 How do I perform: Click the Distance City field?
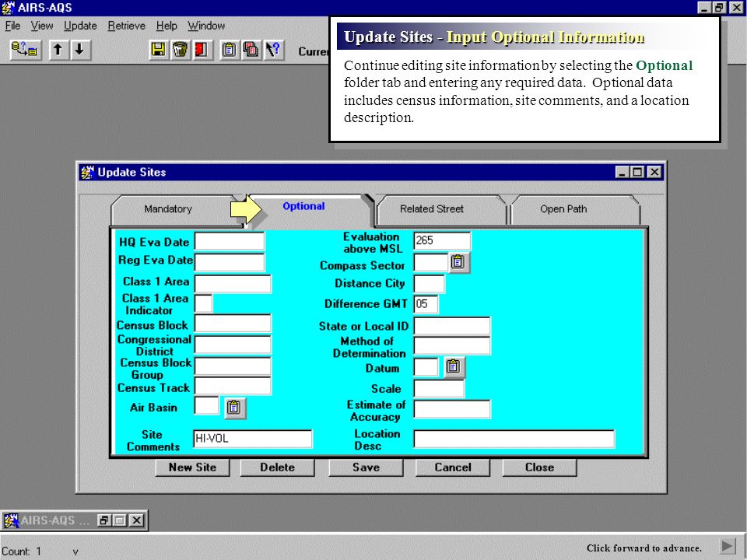(429, 284)
